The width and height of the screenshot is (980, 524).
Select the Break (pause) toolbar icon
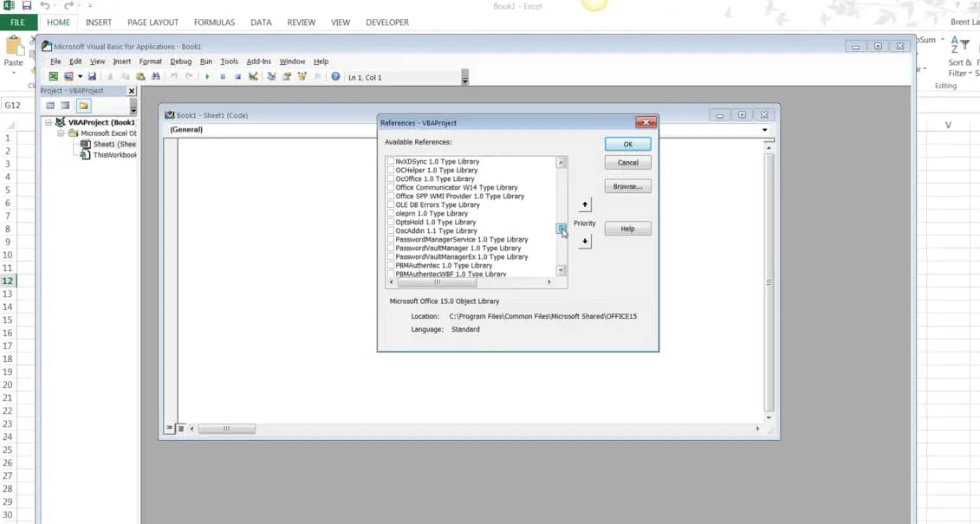coord(224,76)
